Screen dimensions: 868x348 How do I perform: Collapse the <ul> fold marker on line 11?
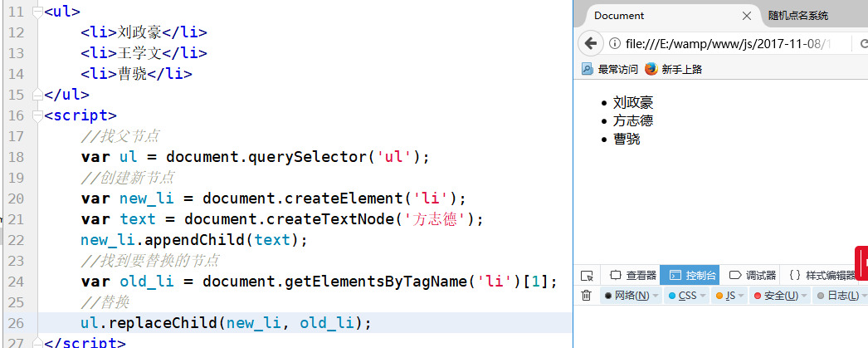tap(37, 13)
